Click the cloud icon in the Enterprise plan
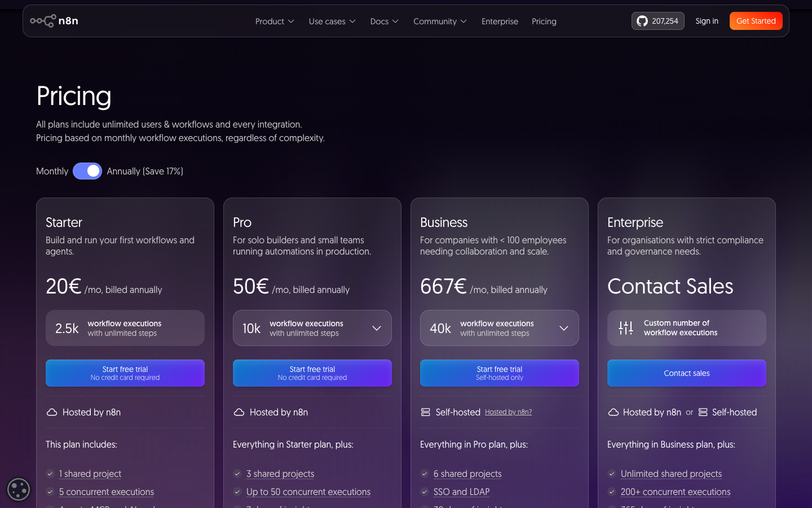Screen dimensions: 812x508 [614, 413]
